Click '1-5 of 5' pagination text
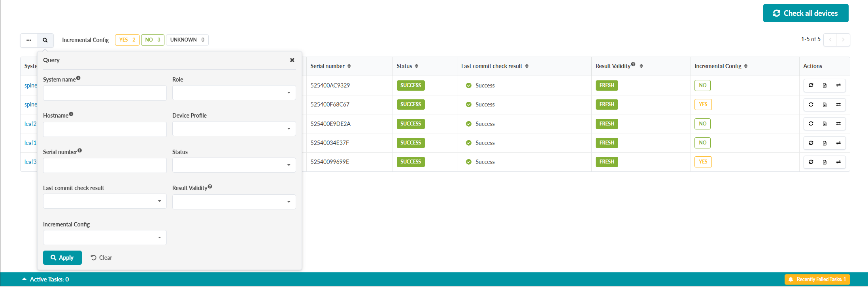 coord(811,39)
